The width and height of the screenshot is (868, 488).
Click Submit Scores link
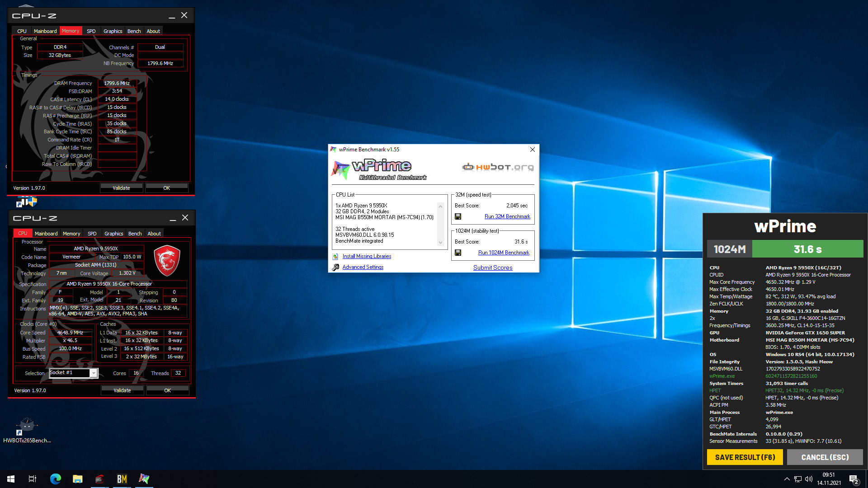pos(493,268)
